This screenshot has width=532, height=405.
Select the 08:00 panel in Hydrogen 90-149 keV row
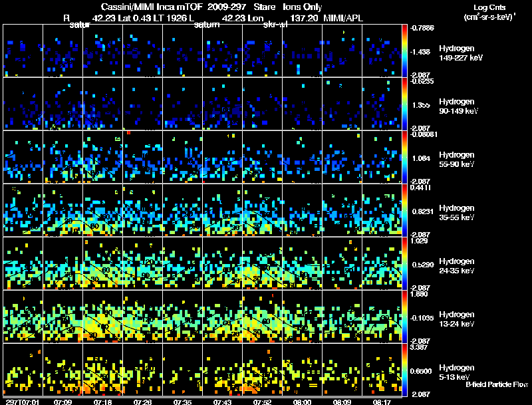303,104
